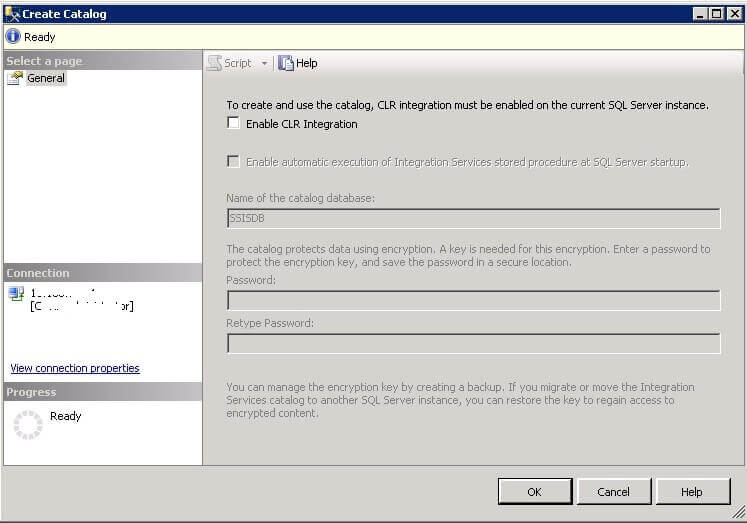This screenshot has width=747, height=523.
Task: Select the General page
Action: tap(46, 78)
